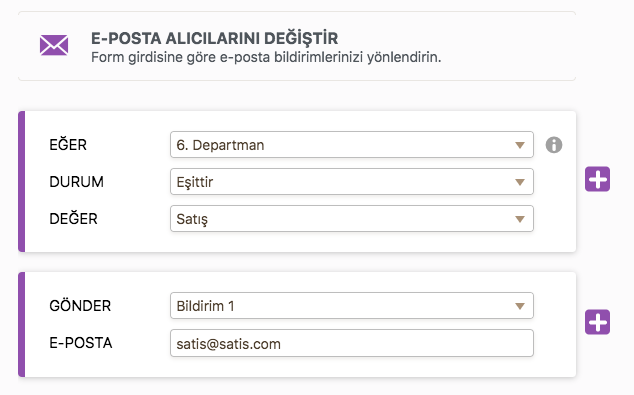Click the GÖNDER label
The image size is (634, 395).
click(x=80, y=306)
